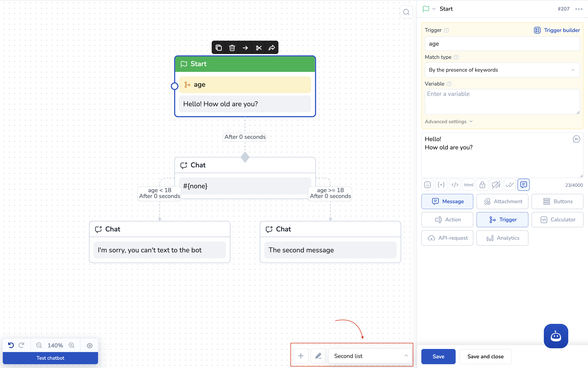Toggle the lock icon under the message
The width and height of the screenshot is (588, 368).
(x=482, y=185)
